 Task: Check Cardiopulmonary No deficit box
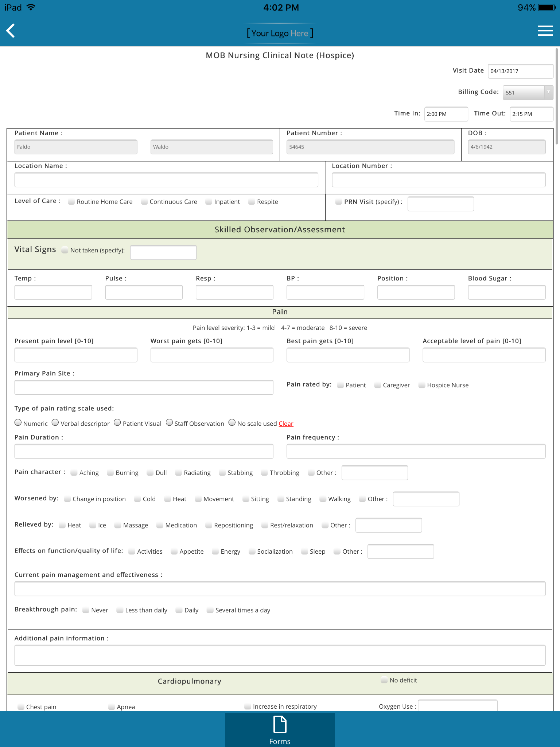(x=384, y=680)
